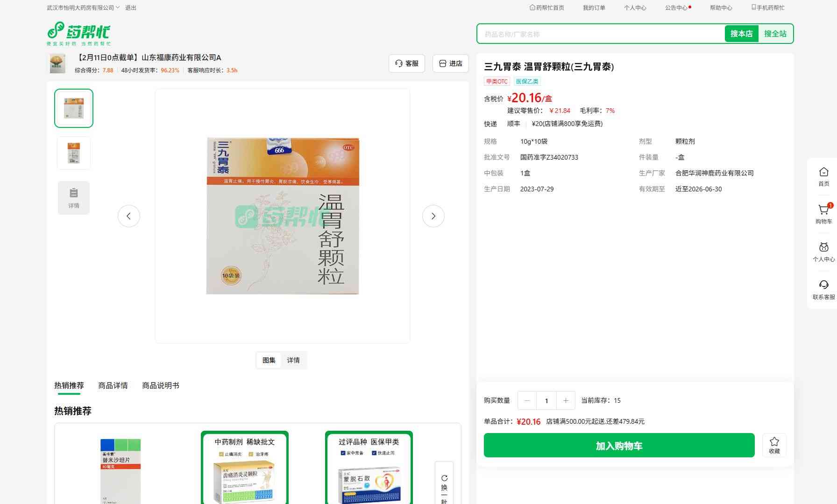Show previous product image with left arrow
Viewport: 837px width, 504px height.
pyautogui.click(x=129, y=216)
